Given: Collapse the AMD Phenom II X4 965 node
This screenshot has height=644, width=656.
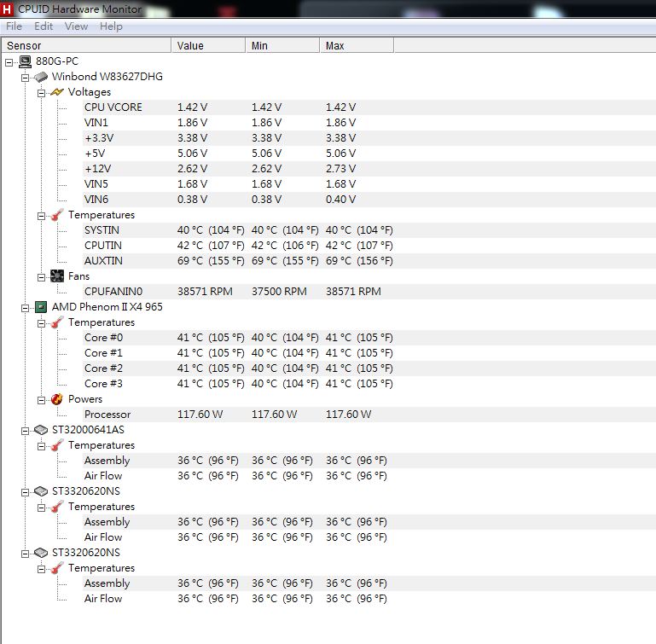Looking at the screenshot, I should [25, 309].
